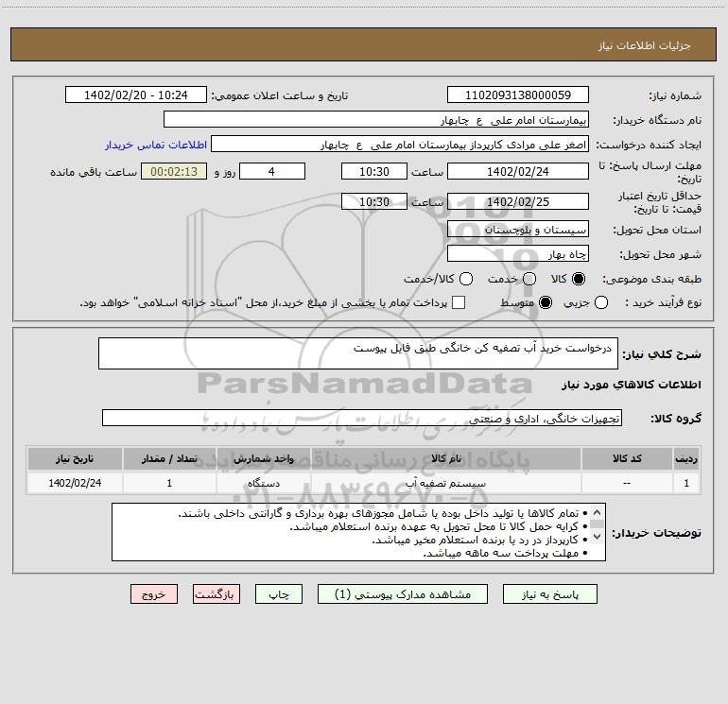Screen dimensions: 728x704
Task: Choose the متوسط purchase type radio
Action: pos(546,302)
